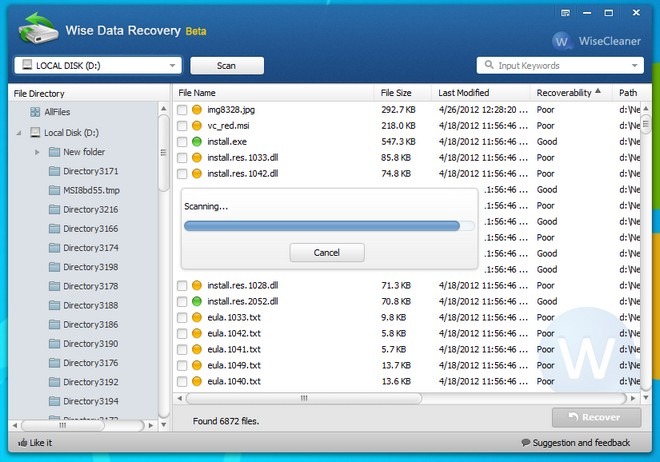Viewport: 660px width, 462px height.
Task: Check the box for eula.1042.txt
Action: [182, 334]
